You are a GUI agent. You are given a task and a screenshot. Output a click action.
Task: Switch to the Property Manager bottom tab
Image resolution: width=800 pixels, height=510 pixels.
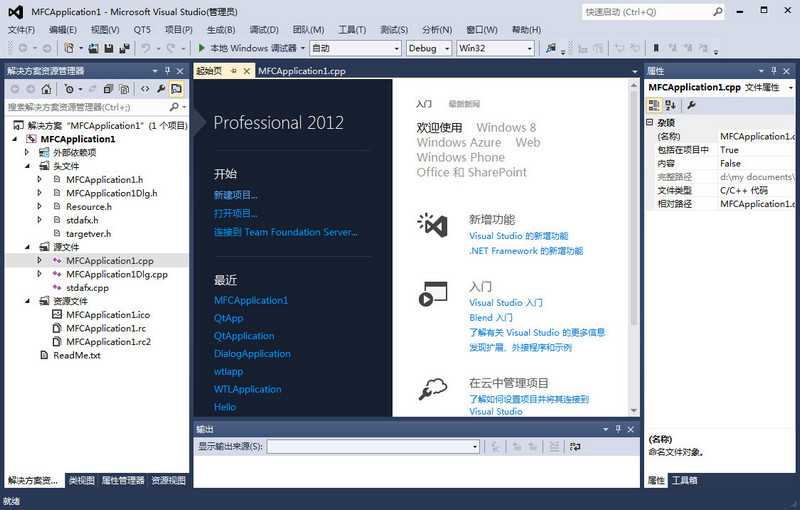[x=123, y=480]
